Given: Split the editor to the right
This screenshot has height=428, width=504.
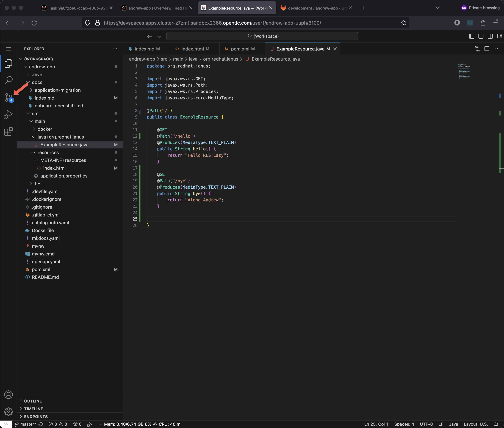Looking at the screenshot, I should pos(486,49).
